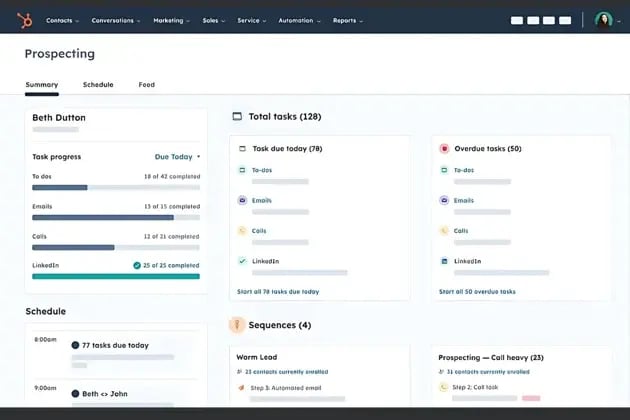Click the Calls progress bar
The width and height of the screenshot is (630, 420).
[x=116, y=248]
